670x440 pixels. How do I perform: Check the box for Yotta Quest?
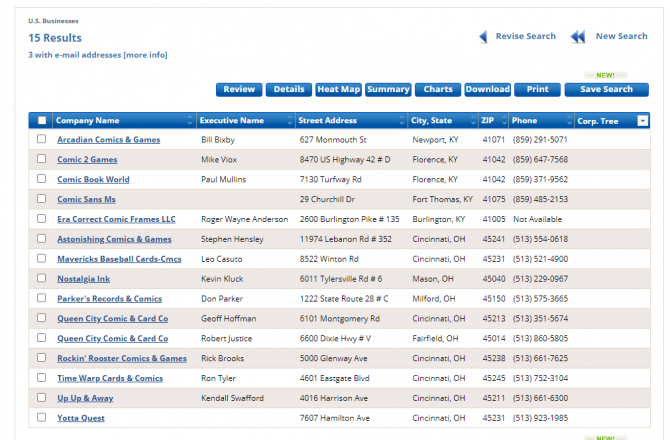tap(41, 417)
